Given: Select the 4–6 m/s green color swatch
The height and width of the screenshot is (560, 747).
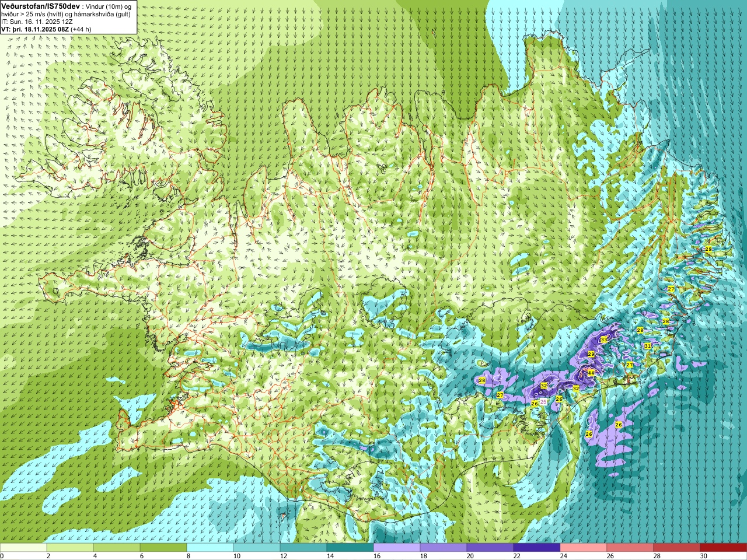Looking at the screenshot, I should 117,548.
